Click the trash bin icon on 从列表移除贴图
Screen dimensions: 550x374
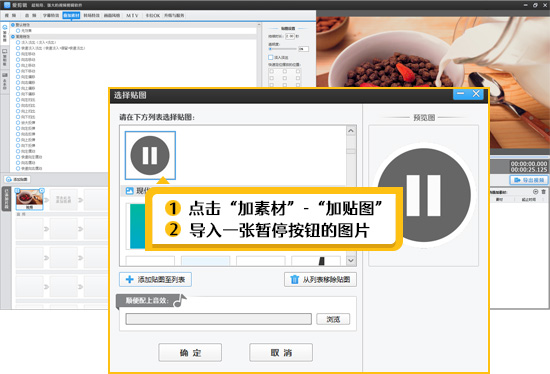(294, 279)
